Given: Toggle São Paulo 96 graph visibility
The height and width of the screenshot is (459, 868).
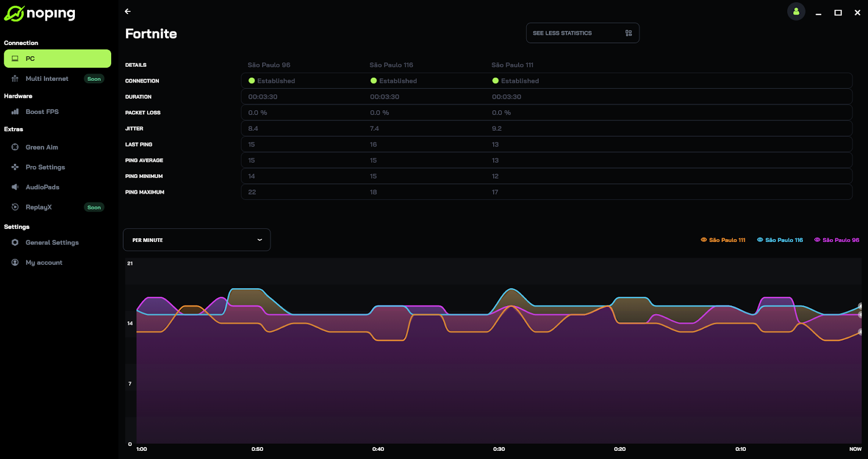Looking at the screenshot, I should pos(837,240).
